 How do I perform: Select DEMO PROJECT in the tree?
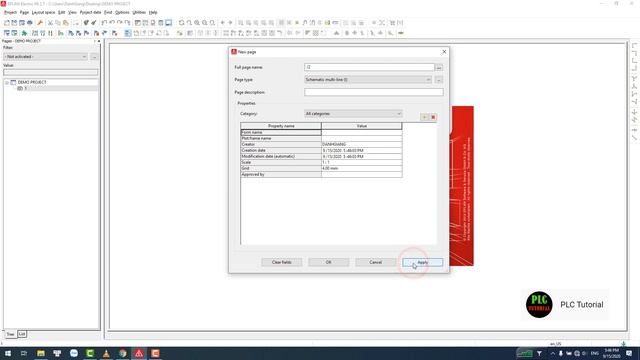pyautogui.click(x=32, y=82)
